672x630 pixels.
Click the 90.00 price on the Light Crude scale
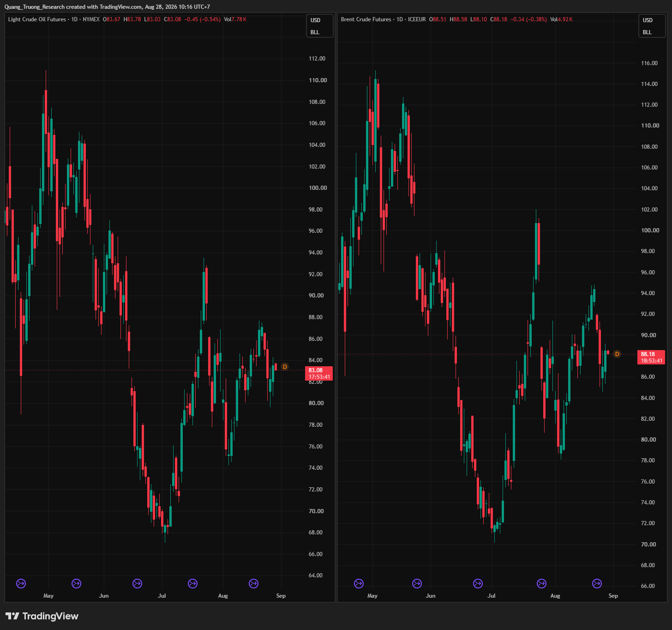[x=316, y=296]
